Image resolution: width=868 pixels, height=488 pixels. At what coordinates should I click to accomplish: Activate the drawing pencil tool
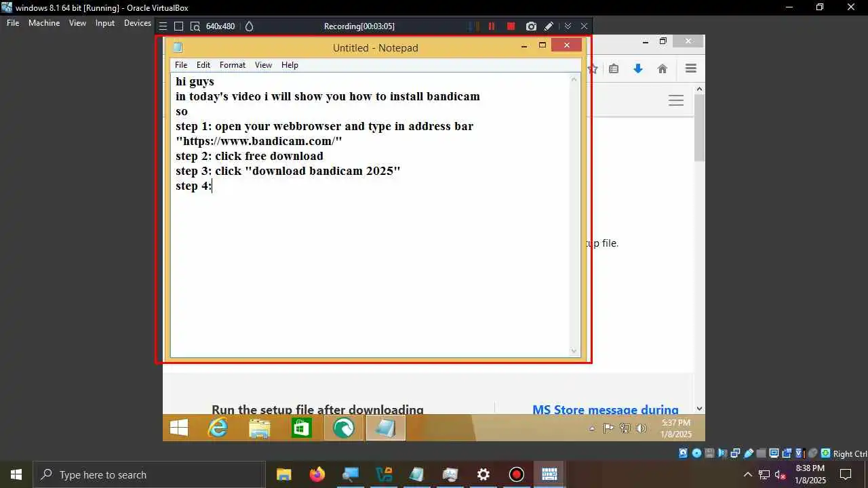(549, 26)
